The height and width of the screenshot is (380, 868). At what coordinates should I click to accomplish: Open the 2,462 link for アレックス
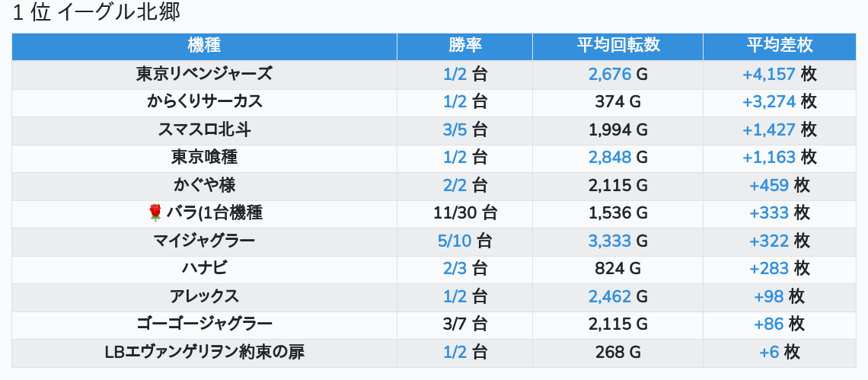610,297
